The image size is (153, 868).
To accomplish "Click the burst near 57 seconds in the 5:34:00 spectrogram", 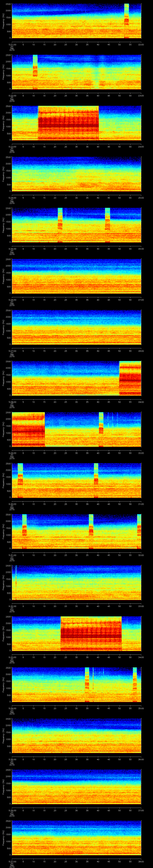I will click(135, 684).
